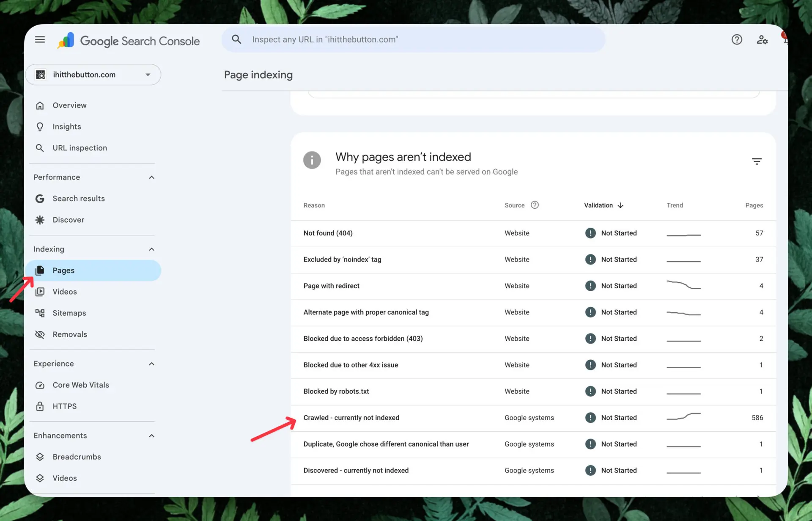Select Pages under Indexing

coord(93,270)
